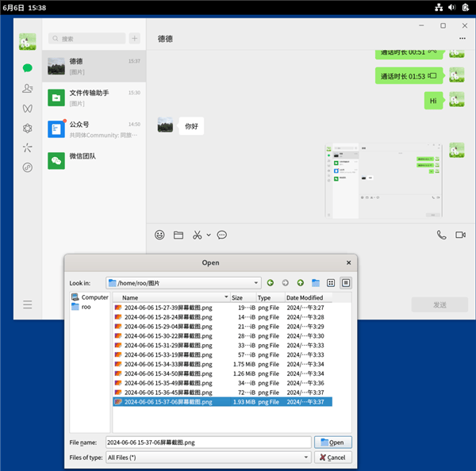Click the scissors screenshot tool icon
The width and height of the screenshot is (476, 471).
coord(197,235)
